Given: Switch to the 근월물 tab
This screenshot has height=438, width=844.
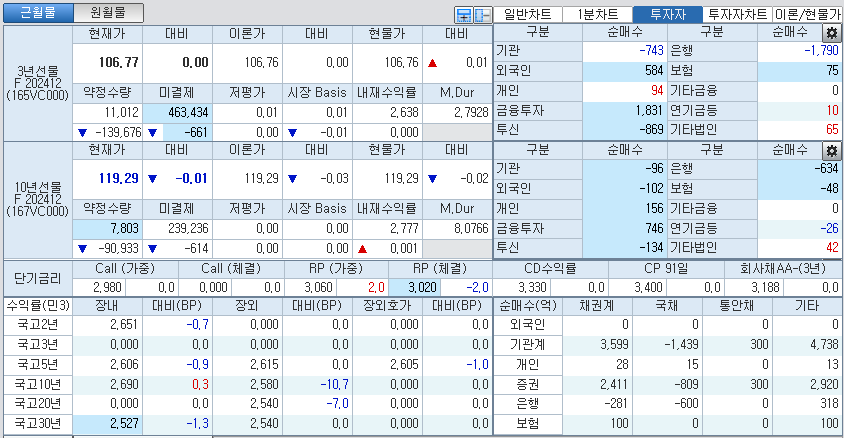Looking at the screenshot, I should 38,13.
